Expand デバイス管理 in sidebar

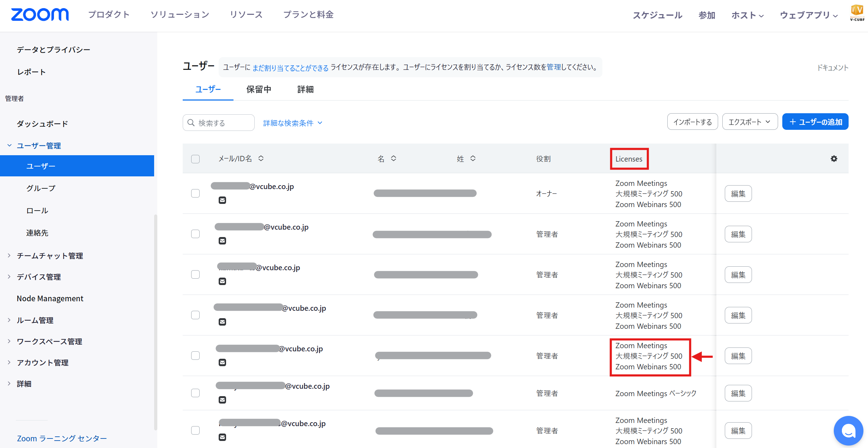click(x=9, y=277)
